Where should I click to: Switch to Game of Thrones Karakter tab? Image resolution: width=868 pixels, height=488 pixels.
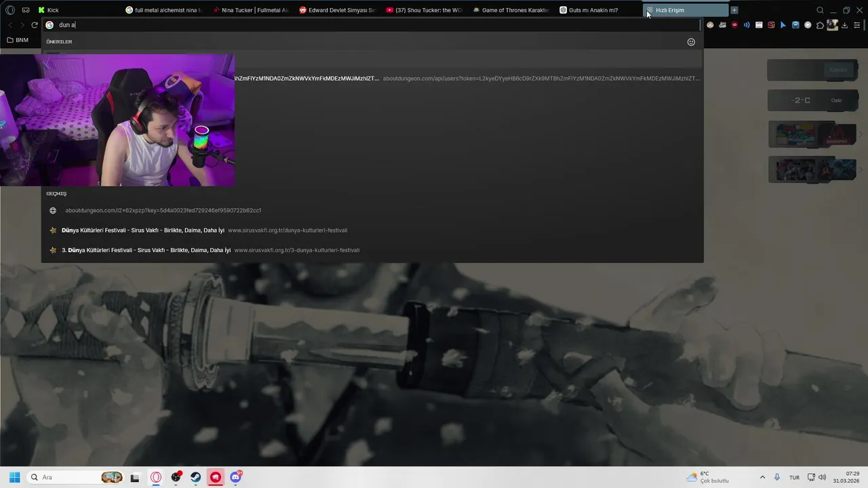pyautogui.click(x=511, y=10)
